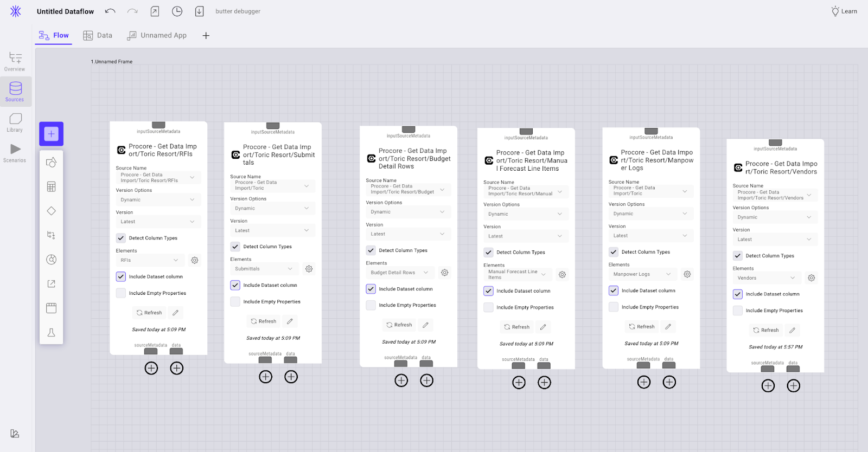Open the Scenarios sidebar panel

click(x=15, y=153)
